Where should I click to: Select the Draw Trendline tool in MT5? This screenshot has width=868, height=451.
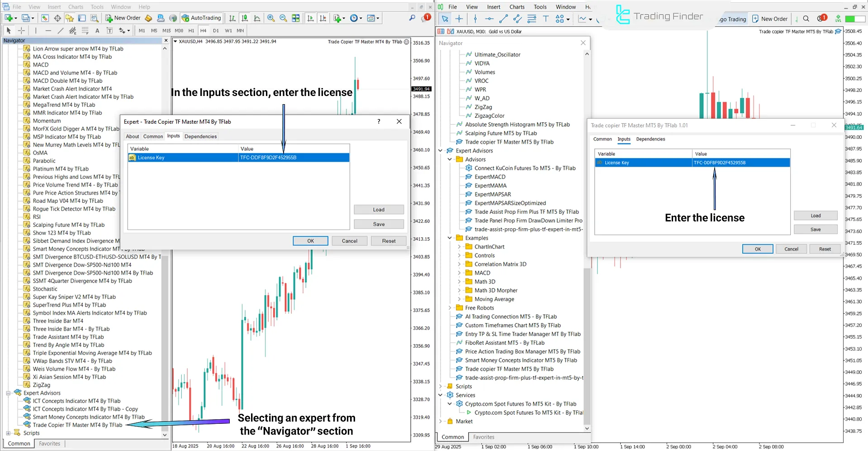(x=503, y=19)
